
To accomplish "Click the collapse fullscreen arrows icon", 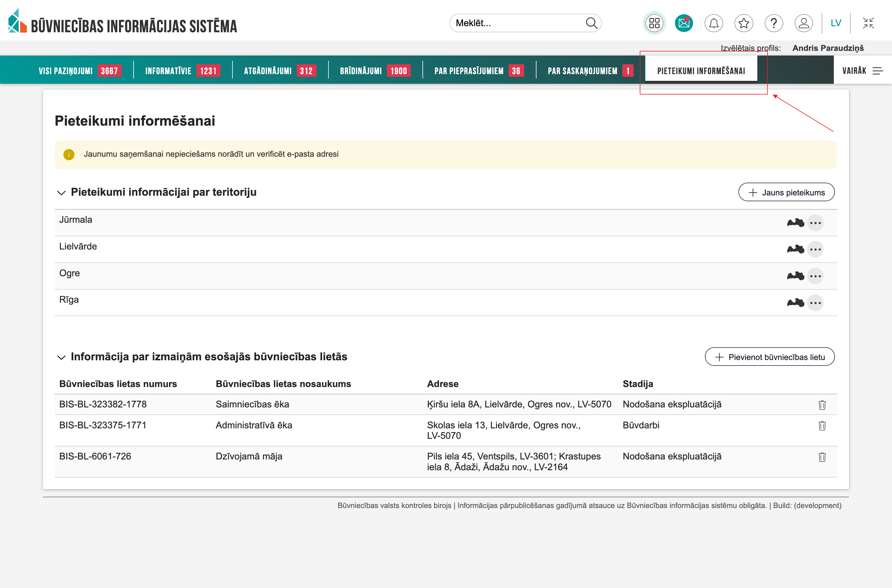I will (868, 23).
